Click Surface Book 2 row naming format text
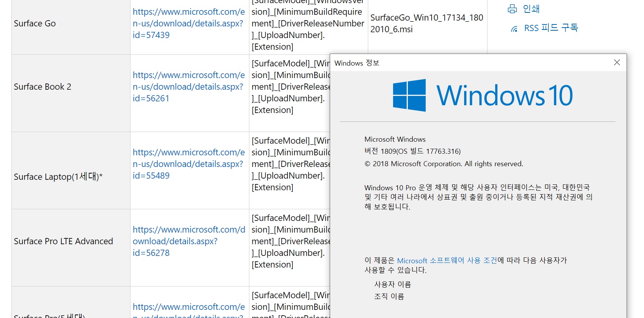Viewport: 644px width, 318px height. pyautogui.click(x=291, y=87)
